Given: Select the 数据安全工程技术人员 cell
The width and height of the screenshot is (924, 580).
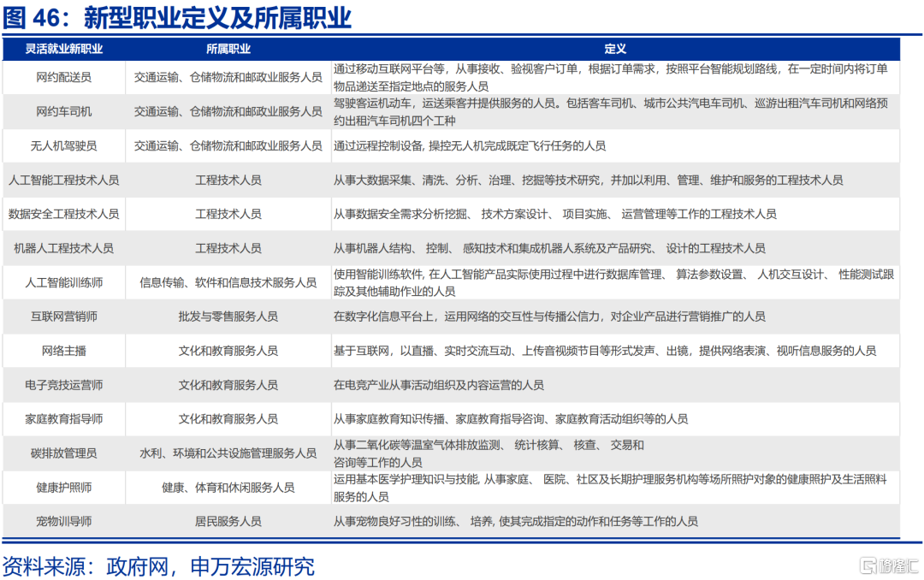Looking at the screenshot, I should coord(63,214).
